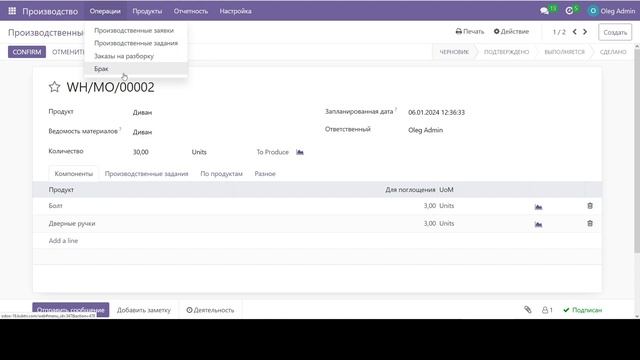640x360 pixels.
Task: Click the UoM column header
Action: 446,189
